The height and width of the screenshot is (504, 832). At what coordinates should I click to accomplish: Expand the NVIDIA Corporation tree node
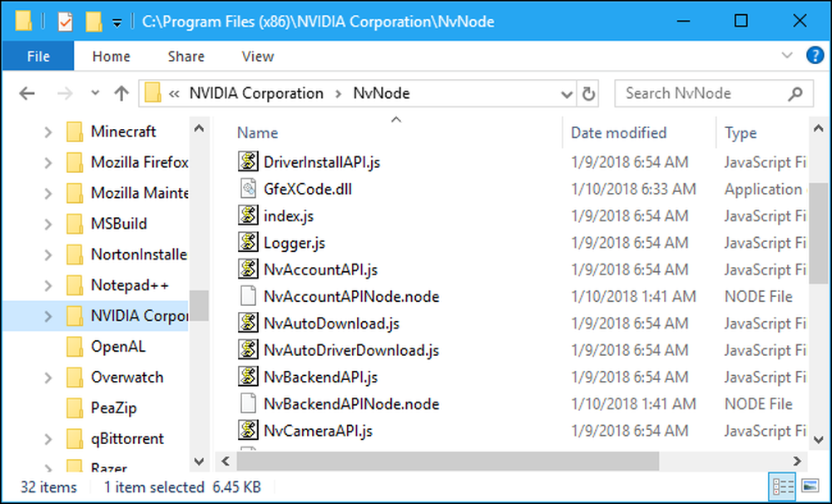[x=47, y=316]
